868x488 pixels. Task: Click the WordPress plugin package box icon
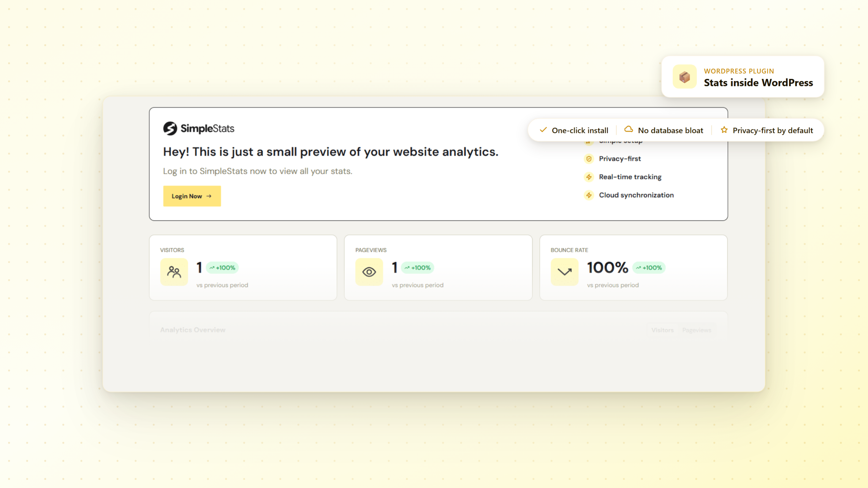click(685, 77)
